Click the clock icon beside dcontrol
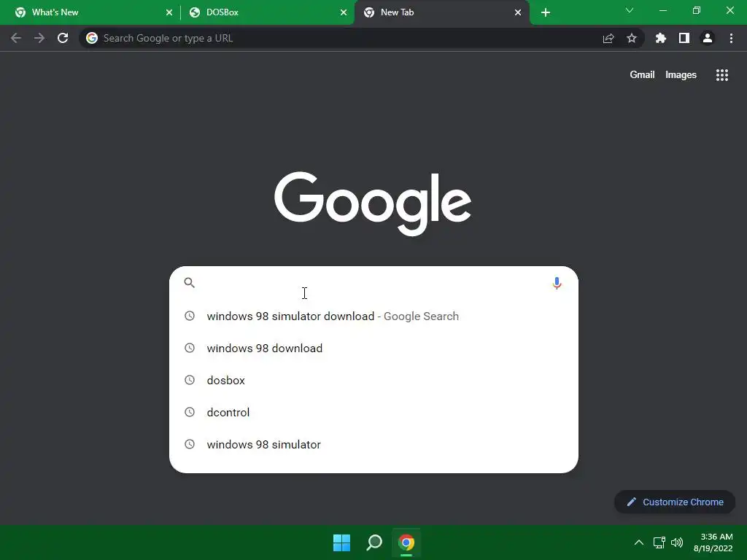The height and width of the screenshot is (560, 747). coord(190,412)
